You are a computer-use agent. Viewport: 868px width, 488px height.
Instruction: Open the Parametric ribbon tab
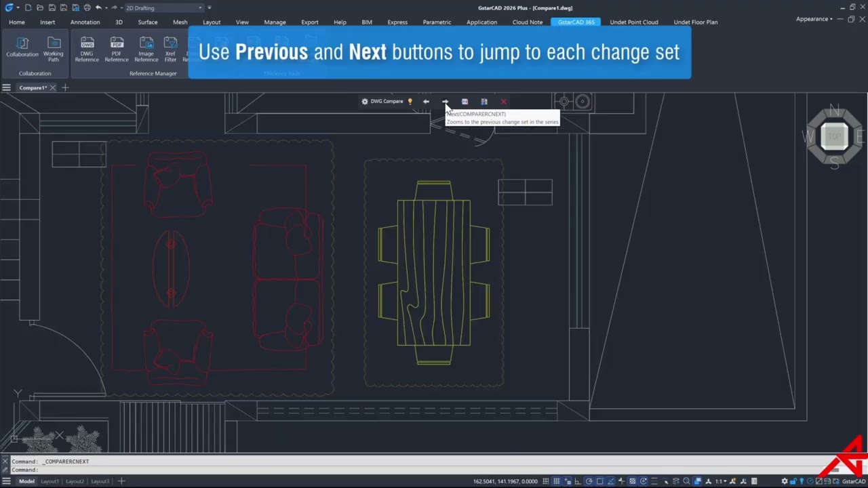pyautogui.click(x=437, y=22)
